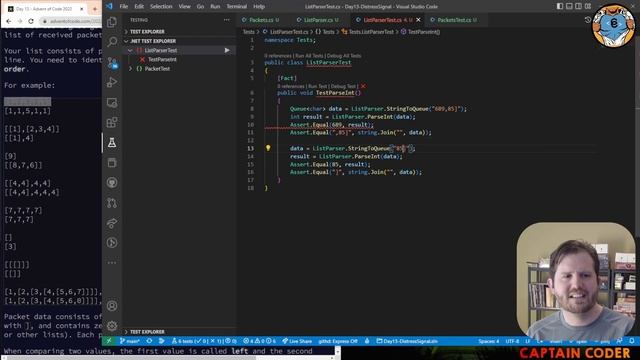Click the lightbulb quick fix icon
The image size is (640, 360).
coord(268,148)
